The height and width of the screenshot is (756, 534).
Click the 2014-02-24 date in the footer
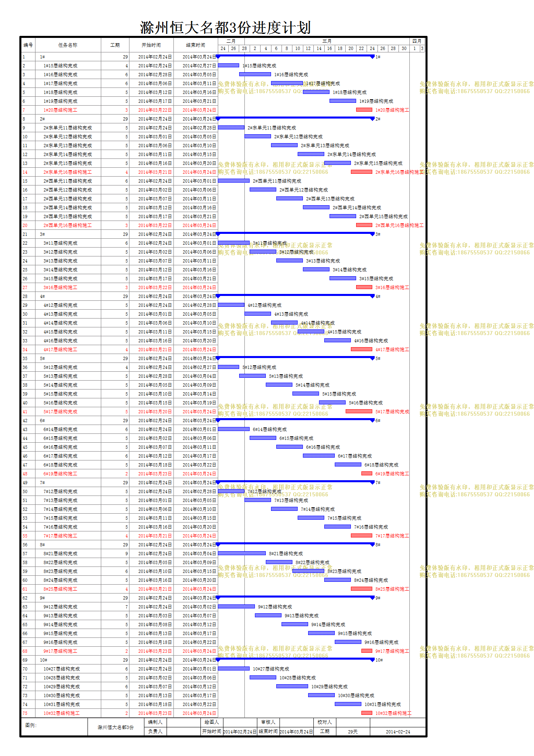[x=398, y=731]
